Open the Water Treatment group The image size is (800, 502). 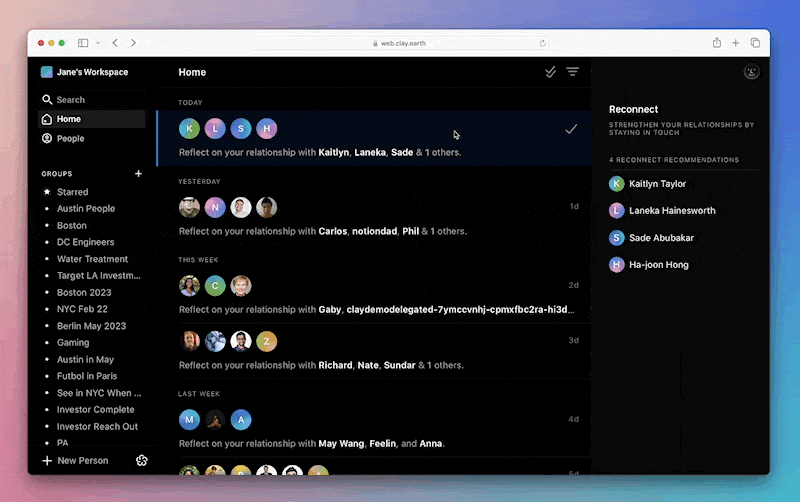coord(92,259)
